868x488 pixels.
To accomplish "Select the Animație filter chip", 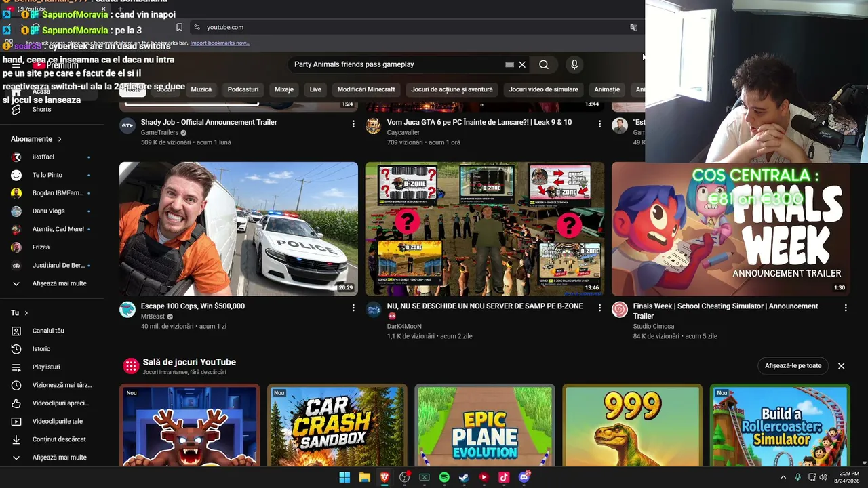I will click(x=607, y=89).
